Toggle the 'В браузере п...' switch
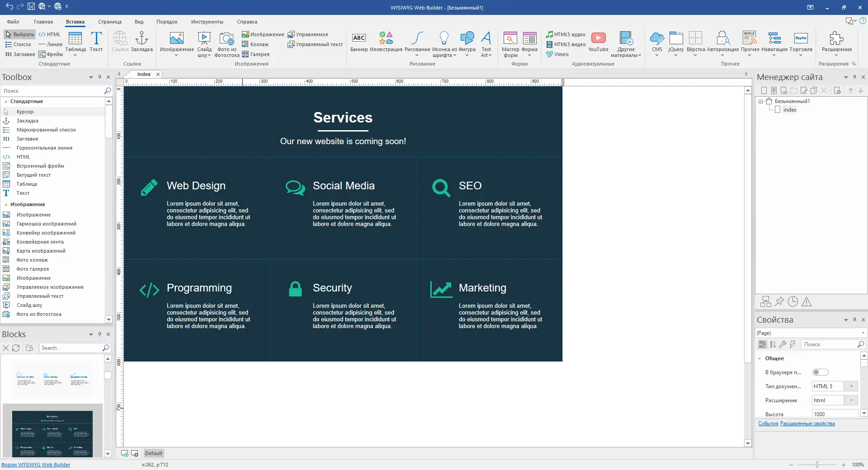 [x=820, y=372]
